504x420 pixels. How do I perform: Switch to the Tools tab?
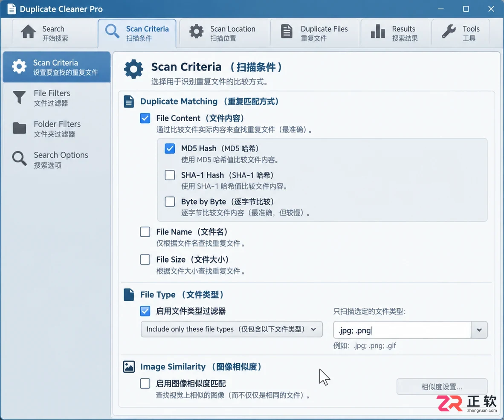pos(461,33)
